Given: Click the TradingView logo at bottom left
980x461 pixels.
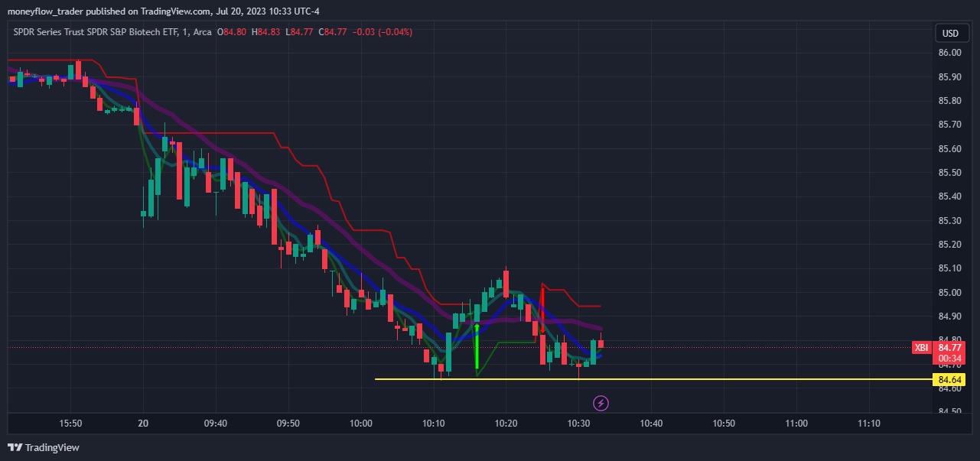Looking at the screenshot, I should 44,447.
